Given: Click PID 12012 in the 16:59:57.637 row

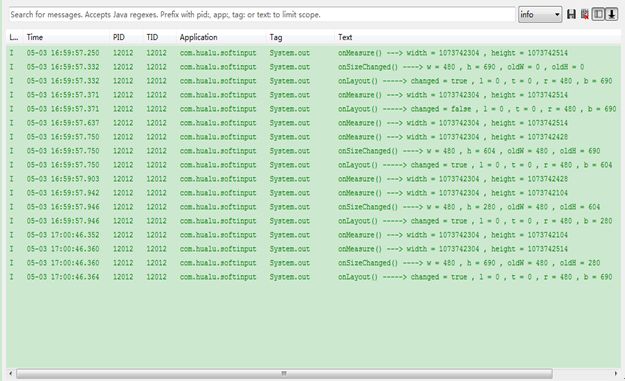Looking at the screenshot, I should tap(123, 123).
